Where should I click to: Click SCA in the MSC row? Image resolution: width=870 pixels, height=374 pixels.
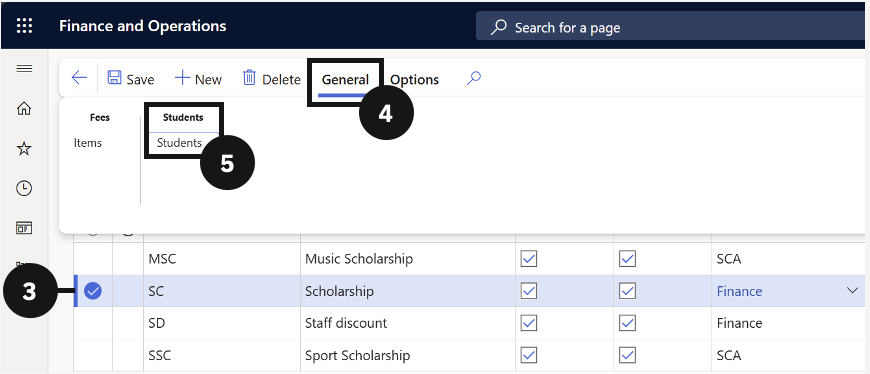coord(729,259)
